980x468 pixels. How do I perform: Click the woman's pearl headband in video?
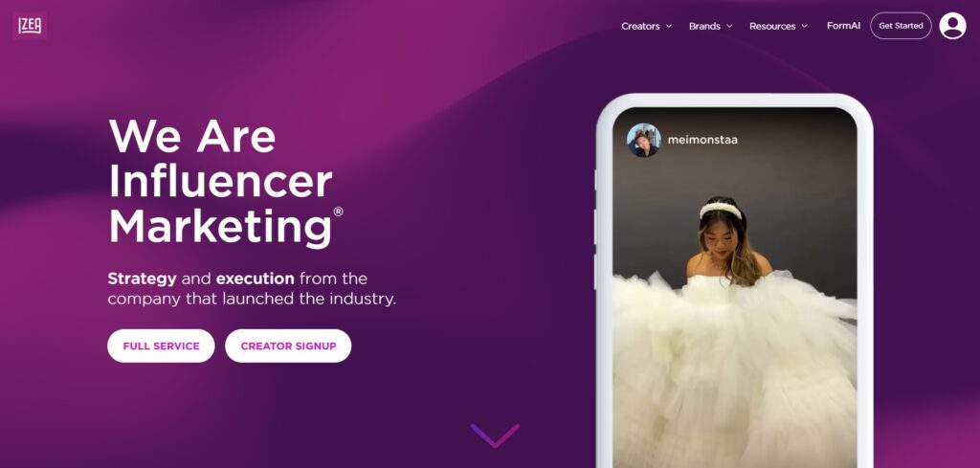pos(721,210)
